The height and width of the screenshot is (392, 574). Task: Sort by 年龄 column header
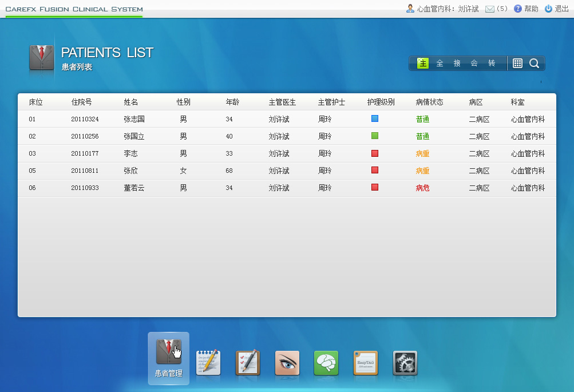click(232, 102)
